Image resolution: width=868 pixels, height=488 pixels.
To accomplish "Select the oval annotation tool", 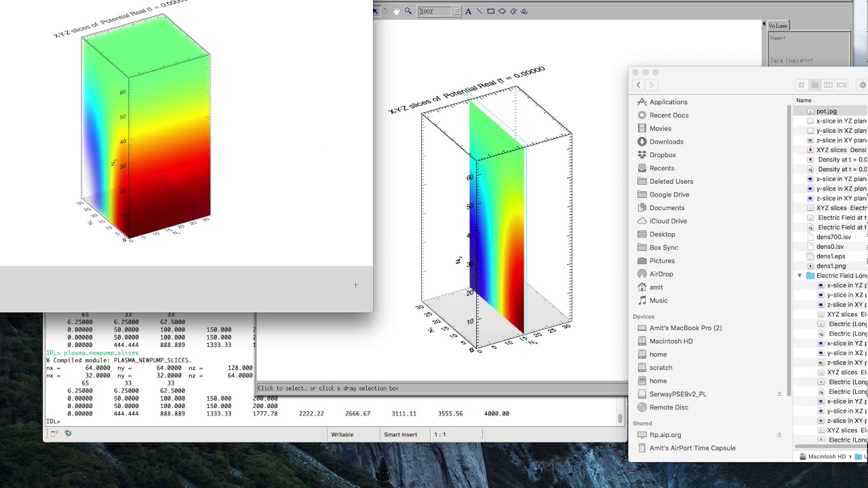I will click(502, 11).
